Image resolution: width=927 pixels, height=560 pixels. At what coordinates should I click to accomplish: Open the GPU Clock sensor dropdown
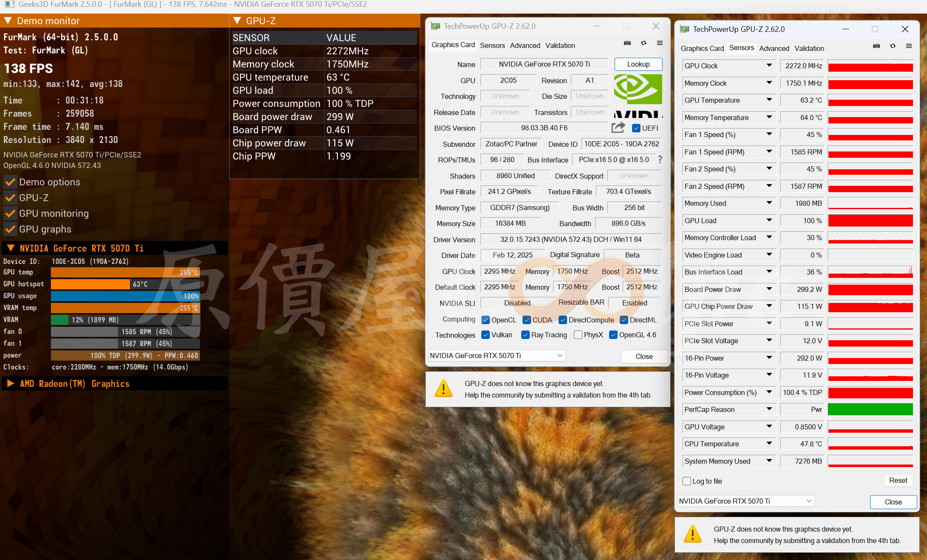pyautogui.click(x=769, y=65)
